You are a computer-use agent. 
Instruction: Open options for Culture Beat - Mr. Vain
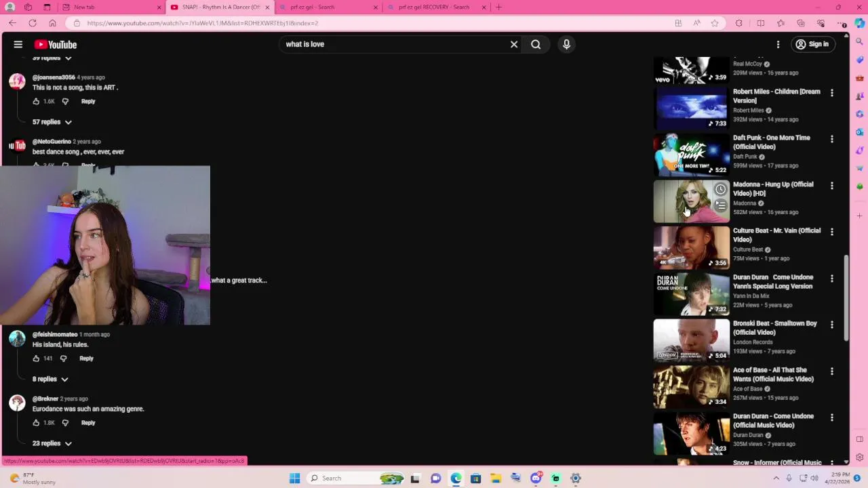pyautogui.click(x=832, y=232)
